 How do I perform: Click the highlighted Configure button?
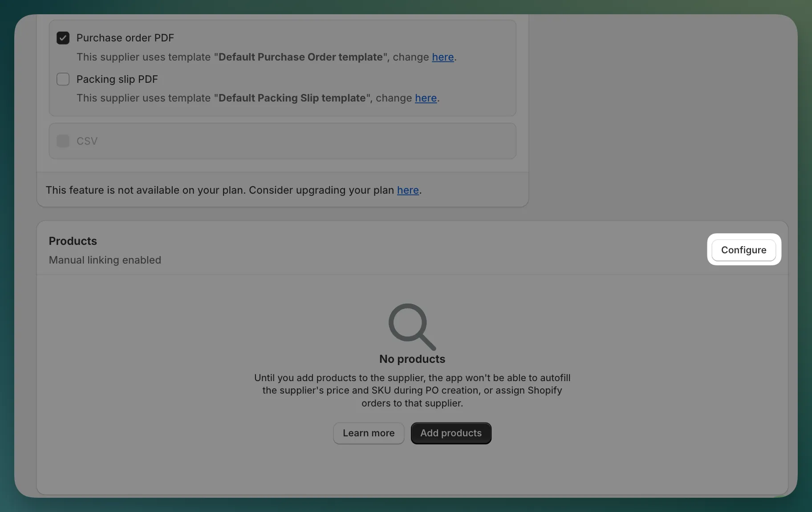[743, 250]
